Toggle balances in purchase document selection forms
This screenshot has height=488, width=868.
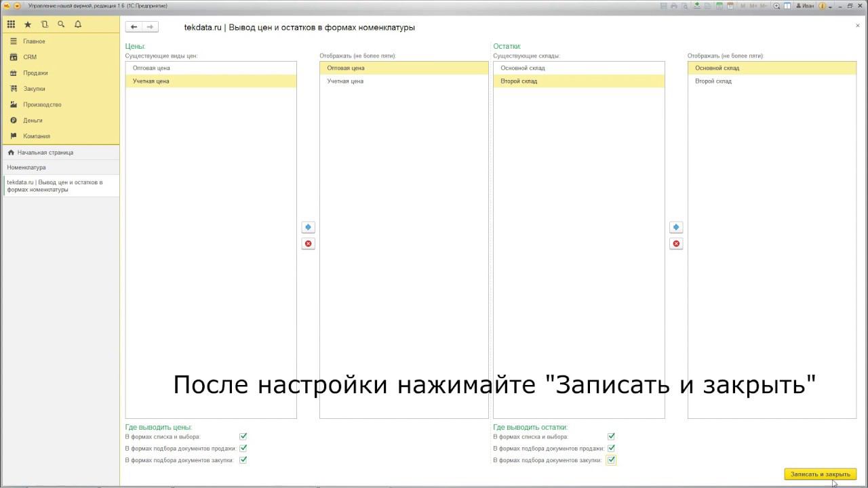[611, 460]
